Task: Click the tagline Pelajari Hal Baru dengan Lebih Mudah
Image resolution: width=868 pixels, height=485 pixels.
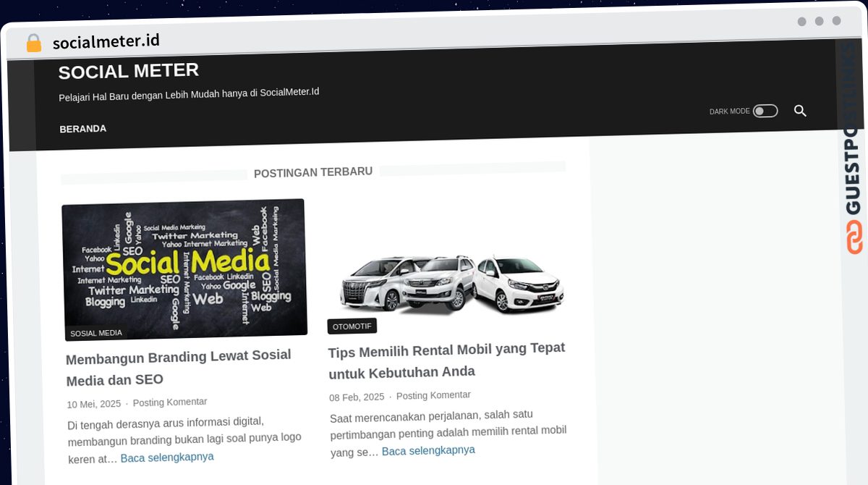Action: tap(189, 94)
